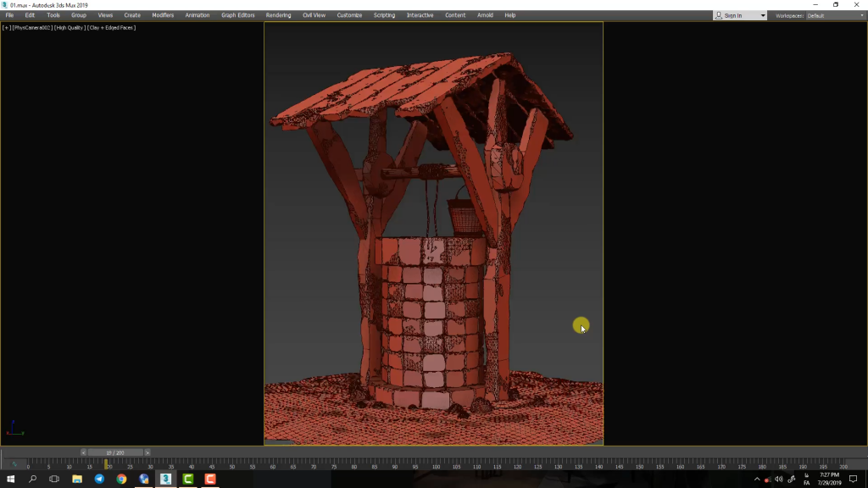Open Windows Task View
868x488 pixels.
(54, 479)
